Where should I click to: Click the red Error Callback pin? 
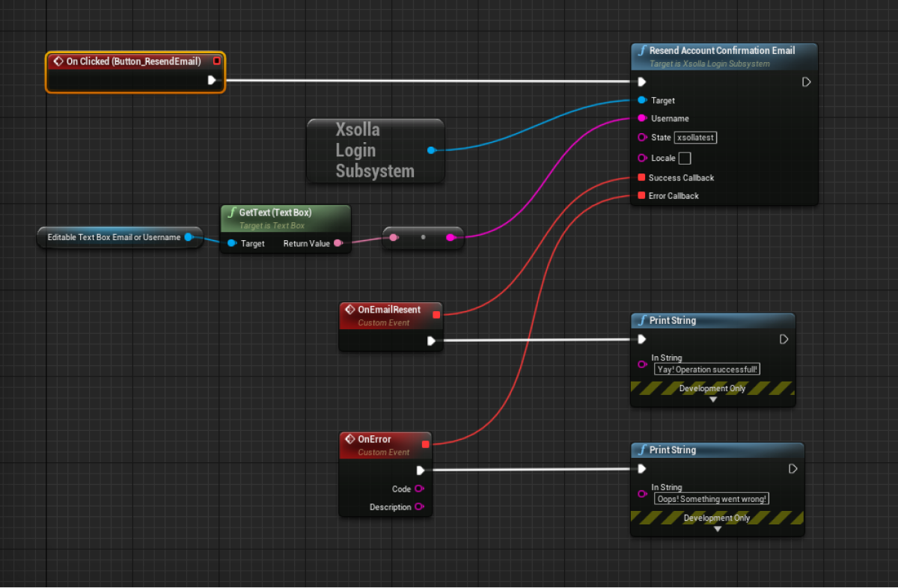pos(641,196)
